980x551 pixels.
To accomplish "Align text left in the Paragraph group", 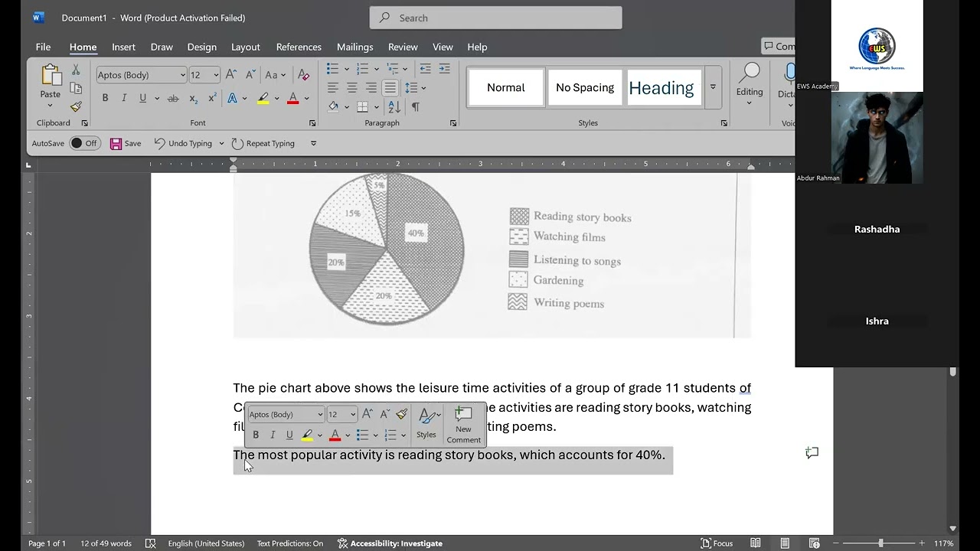I will [x=333, y=88].
